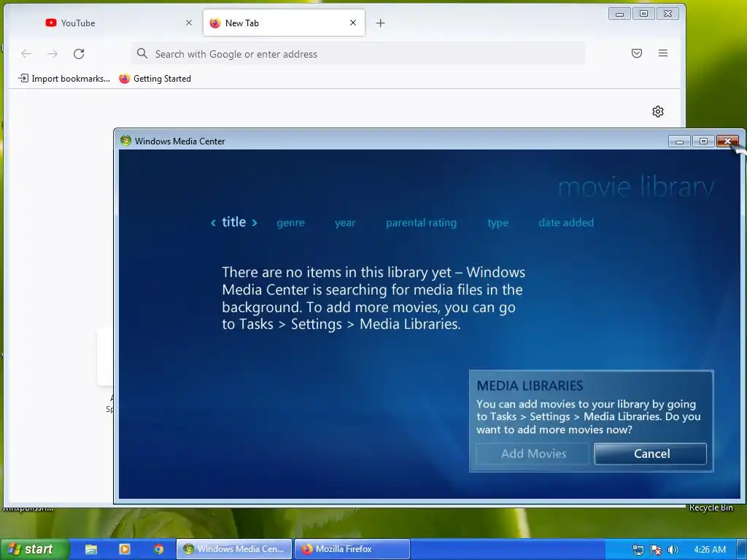
Task: Select Windows Media Center taskbar button
Action: [234, 549]
